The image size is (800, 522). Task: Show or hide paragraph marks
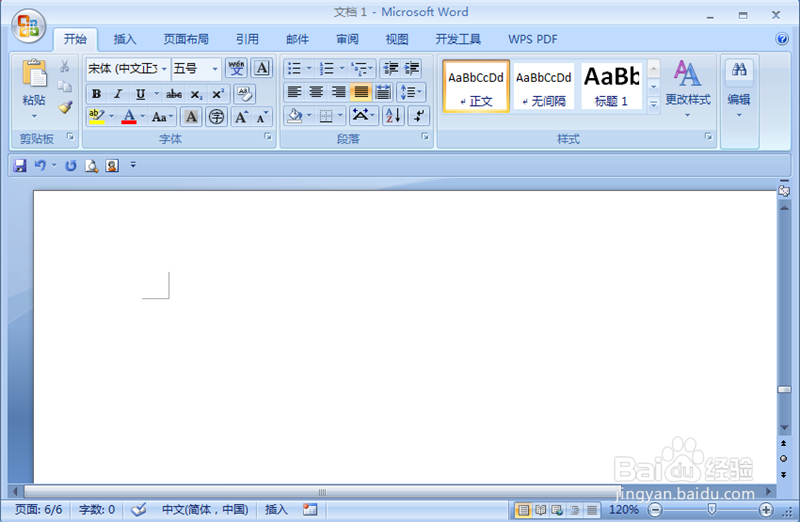pyautogui.click(x=419, y=116)
